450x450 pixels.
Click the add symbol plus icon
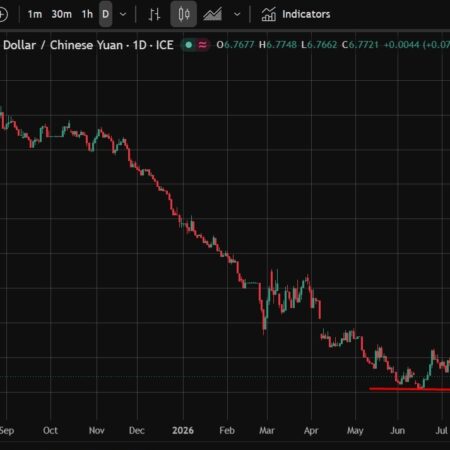(x=3, y=14)
